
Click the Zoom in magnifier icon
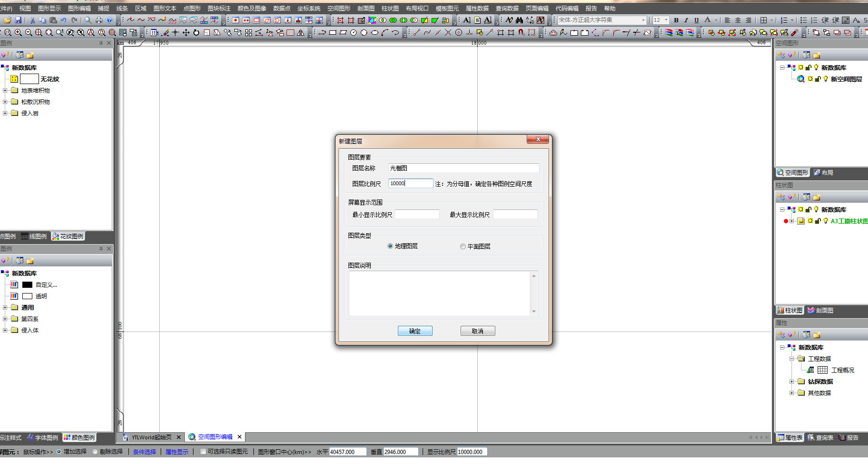point(18,32)
